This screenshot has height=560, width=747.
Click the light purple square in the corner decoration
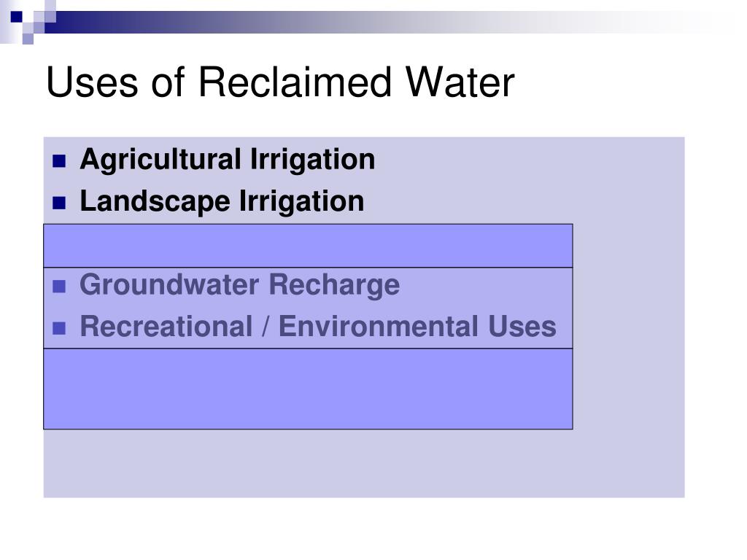coord(28,39)
